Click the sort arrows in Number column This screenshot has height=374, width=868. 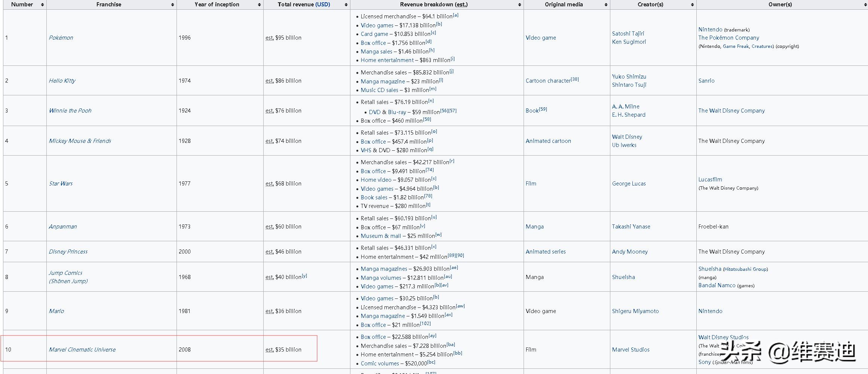42,5
